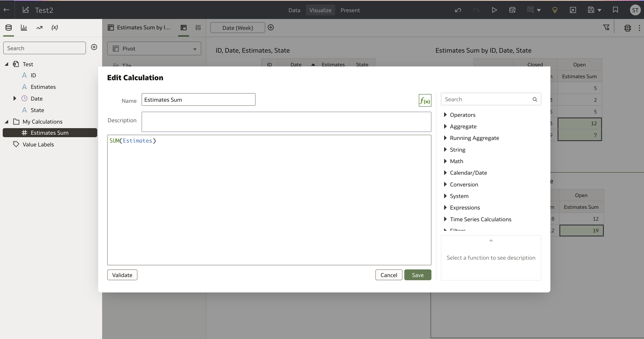The image size is (644, 339).
Task: Expand the Calendar/Date function group
Action: [445, 173]
